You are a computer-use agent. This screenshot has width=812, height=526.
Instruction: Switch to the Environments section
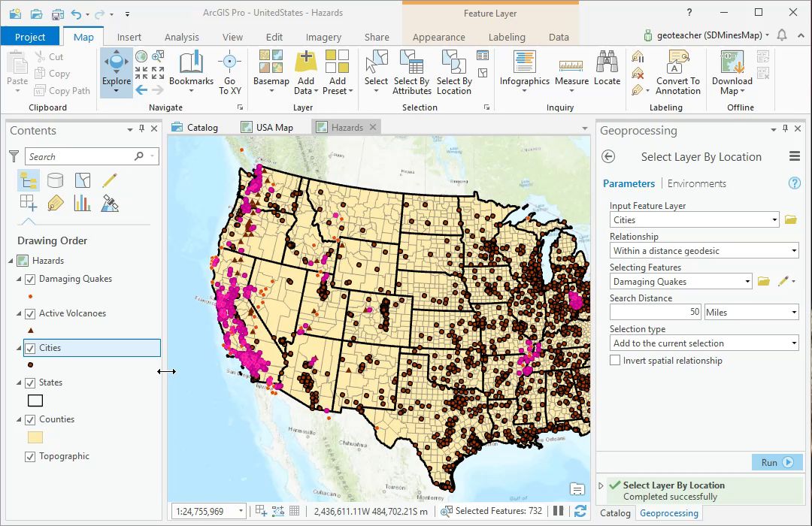pyautogui.click(x=696, y=183)
